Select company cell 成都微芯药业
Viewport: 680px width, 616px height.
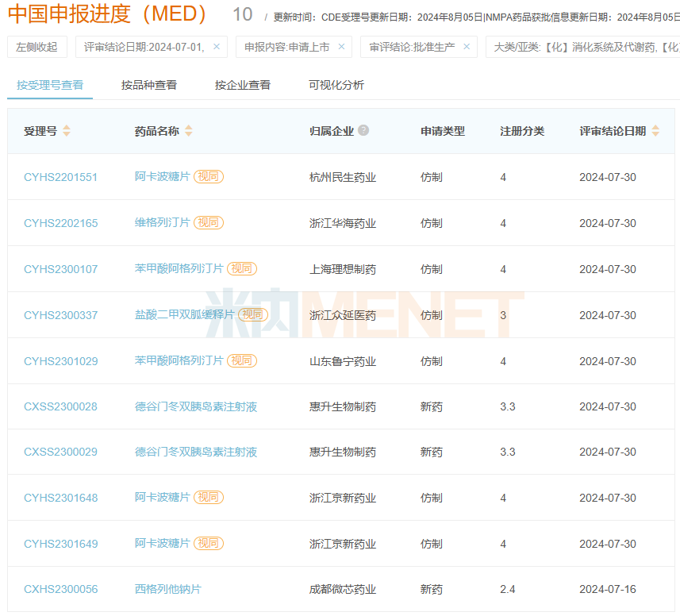coord(343,589)
